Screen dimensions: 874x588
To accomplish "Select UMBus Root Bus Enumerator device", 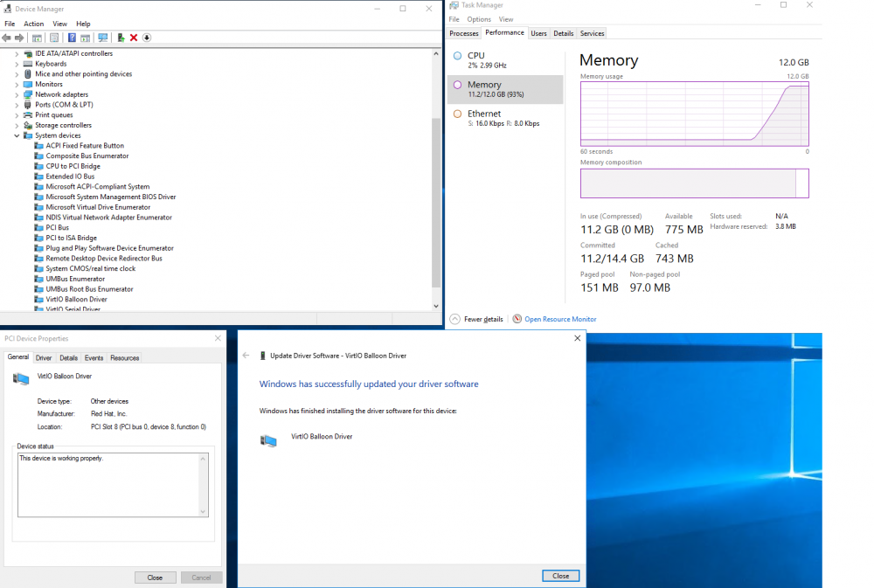I will pyautogui.click(x=90, y=289).
